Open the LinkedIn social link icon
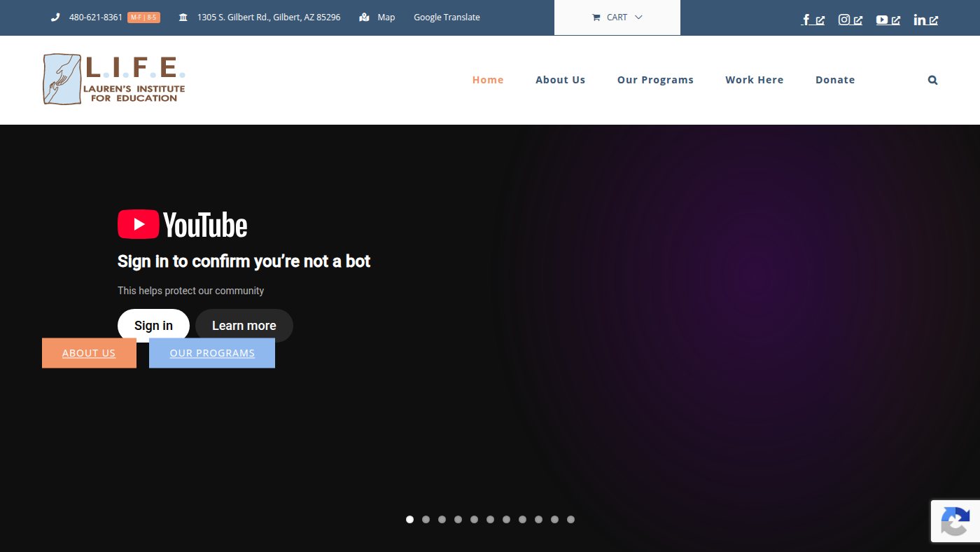Viewport: 980px width, 552px height. pos(926,20)
